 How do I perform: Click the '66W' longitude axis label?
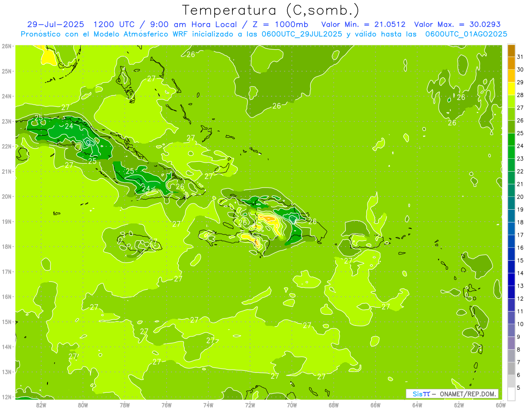tap(376, 405)
